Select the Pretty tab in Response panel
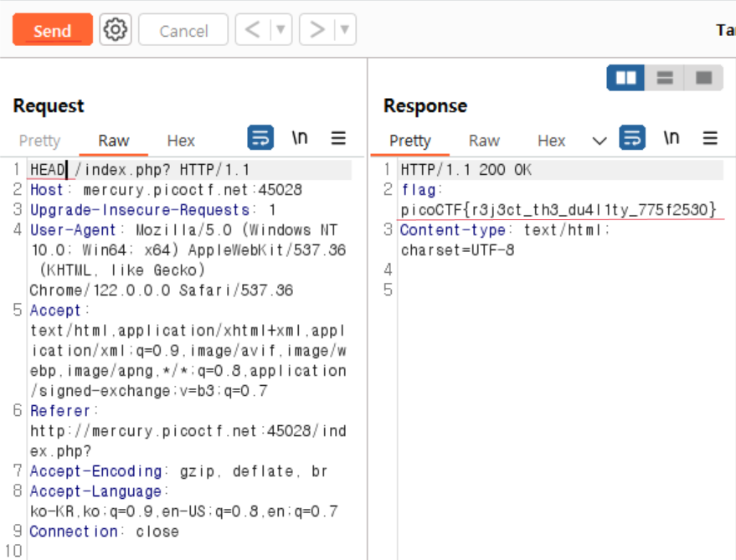The image size is (736, 560). (x=410, y=141)
